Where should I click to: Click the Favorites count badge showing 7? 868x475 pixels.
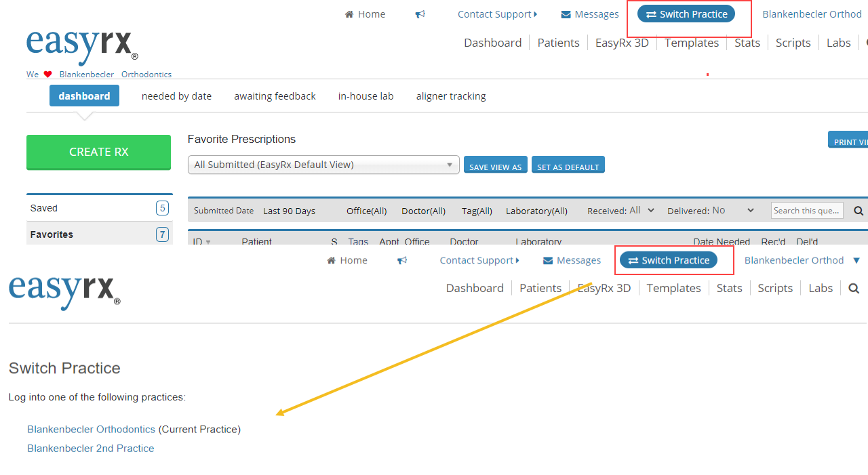[x=162, y=234]
